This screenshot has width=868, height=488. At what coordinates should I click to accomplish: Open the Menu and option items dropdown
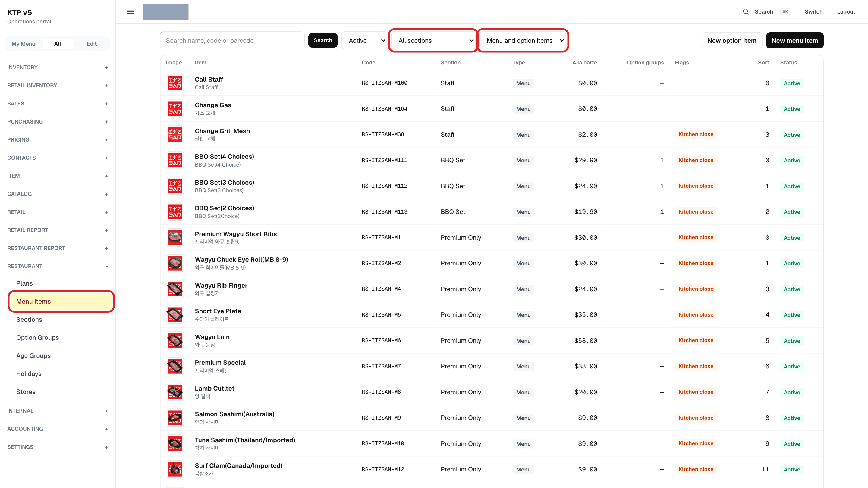point(523,40)
